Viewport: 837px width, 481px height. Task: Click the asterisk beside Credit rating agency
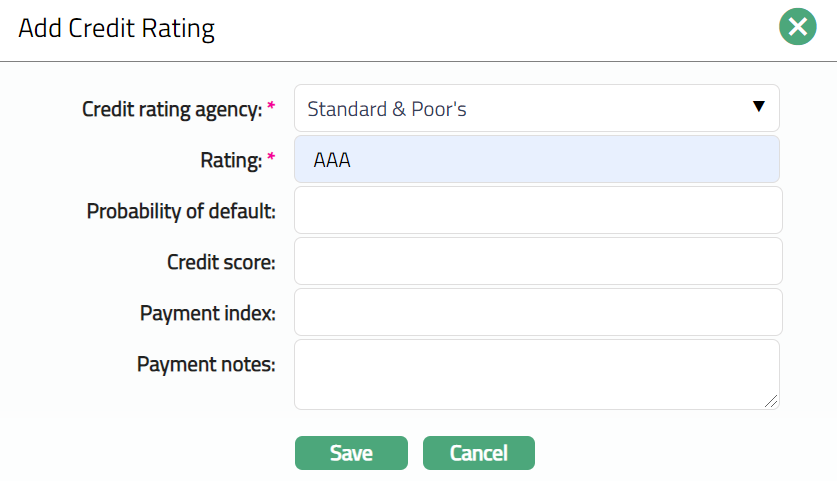click(x=271, y=107)
